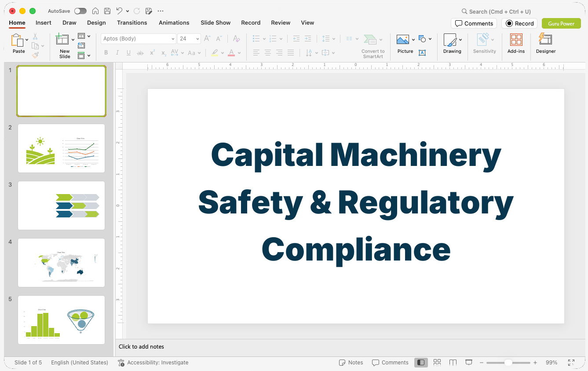Click the Comments button at top right

click(474, 23)
